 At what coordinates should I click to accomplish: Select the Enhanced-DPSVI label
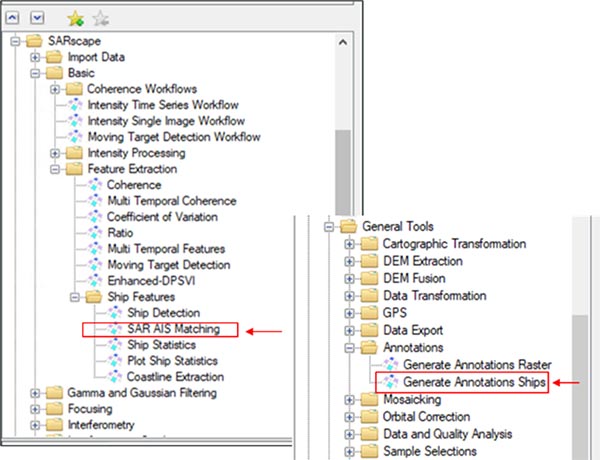click(151, 281)
